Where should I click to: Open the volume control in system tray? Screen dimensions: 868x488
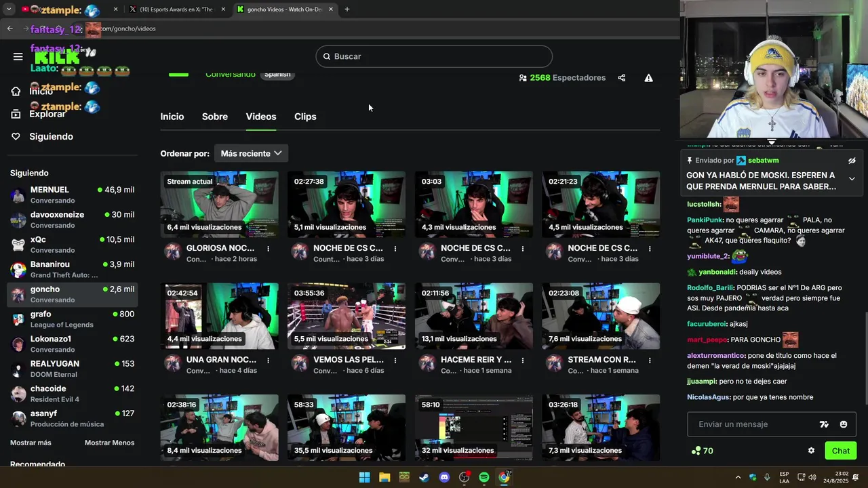[x=812, y=477]
